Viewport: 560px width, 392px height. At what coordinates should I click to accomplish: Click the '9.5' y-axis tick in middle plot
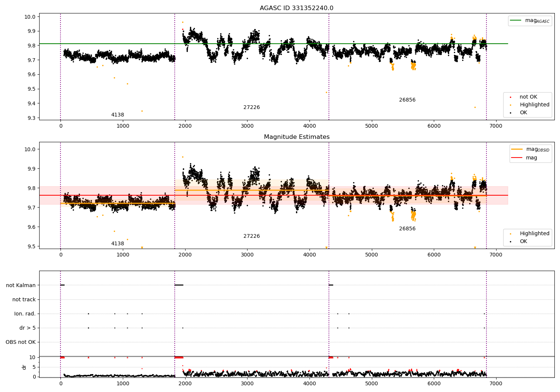pos(31,246)
